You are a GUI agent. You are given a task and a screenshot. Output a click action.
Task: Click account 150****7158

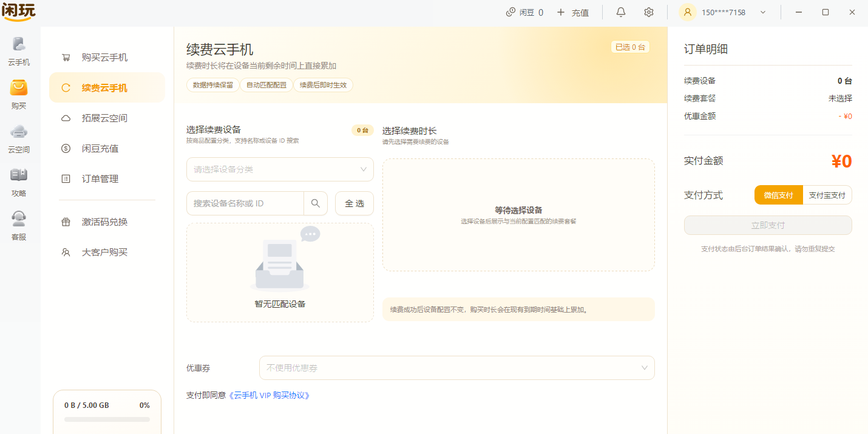click(x=724, y=12)
